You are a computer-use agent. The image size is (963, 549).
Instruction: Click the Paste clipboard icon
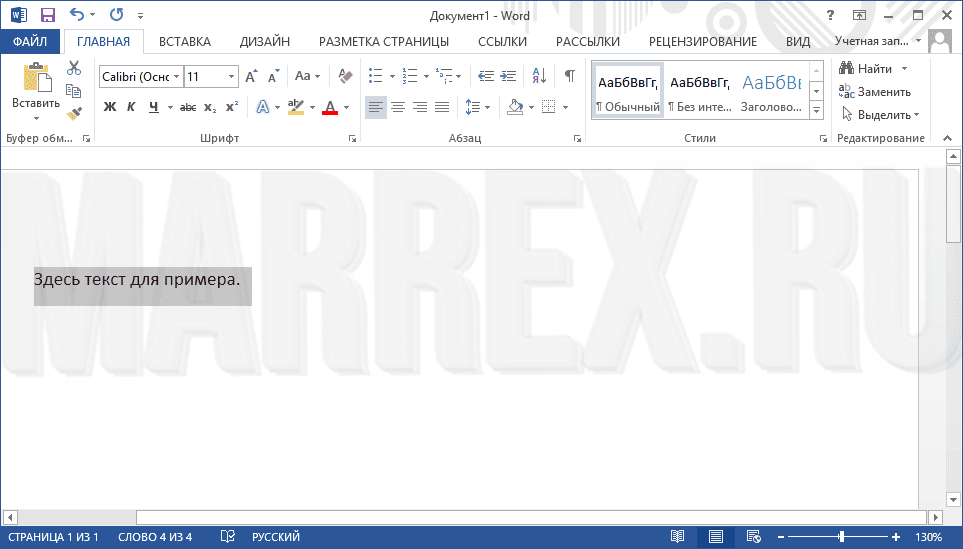(x=36, y=79)
